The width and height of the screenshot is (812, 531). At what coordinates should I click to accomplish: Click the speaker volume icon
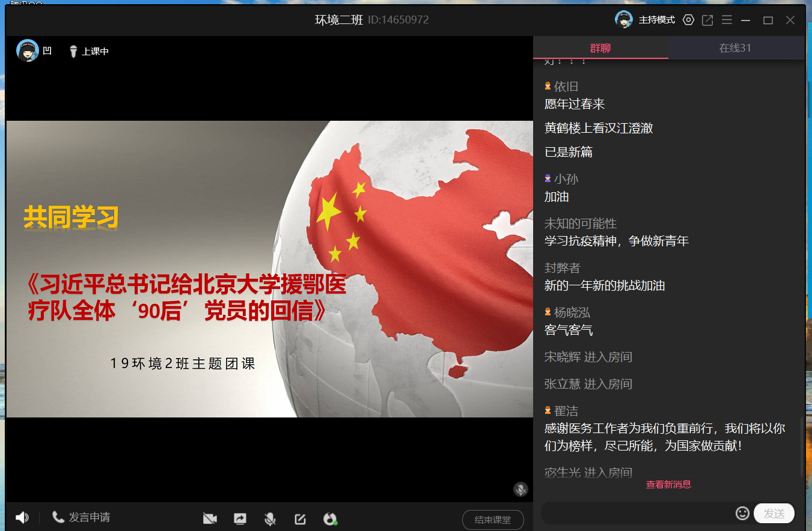click(22, 517)
